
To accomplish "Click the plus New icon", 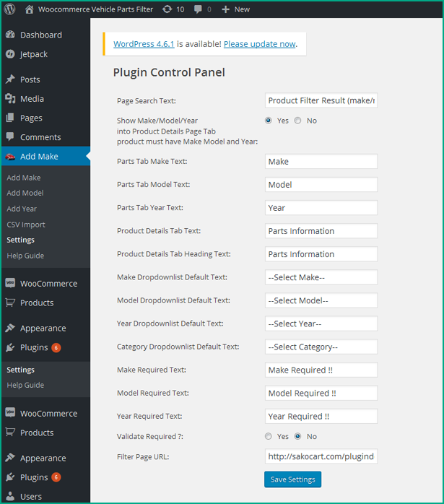I will click(225, 9).
